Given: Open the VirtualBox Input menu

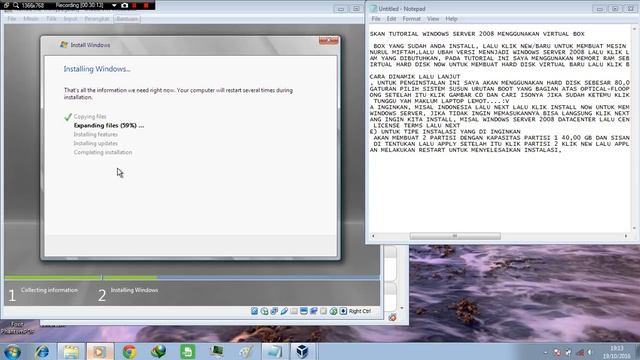Looking at the screenshot, I should coord(70,19).
